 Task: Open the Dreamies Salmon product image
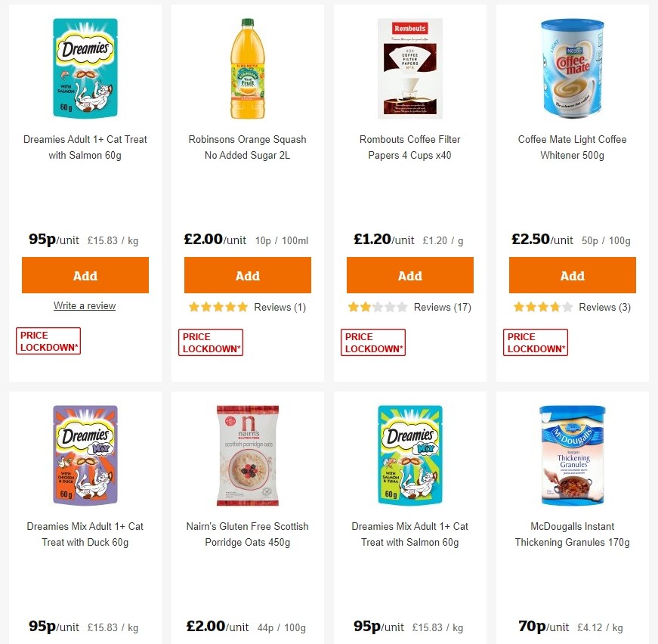(85, 68)
